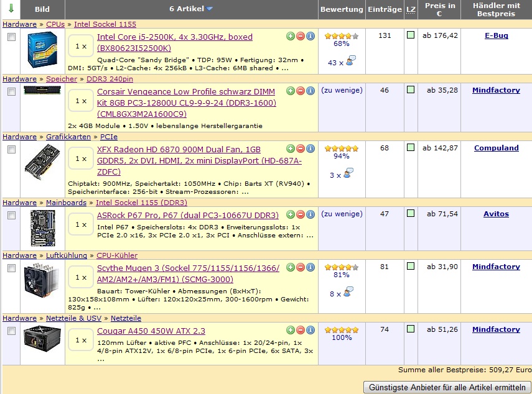Open the Cougar A450 450W ATX 2.3 link
The width and height of the screenshot is (532, 394).
point(151,331)
